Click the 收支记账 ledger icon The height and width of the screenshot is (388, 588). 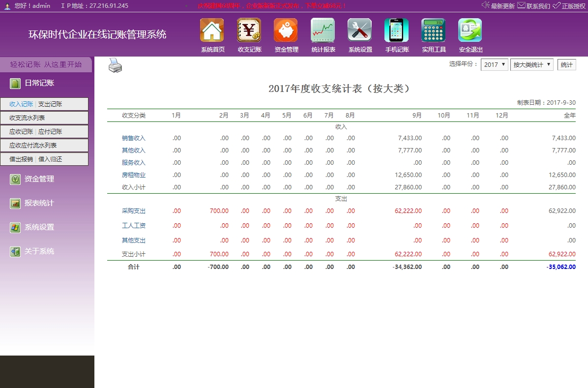point(249,30)
